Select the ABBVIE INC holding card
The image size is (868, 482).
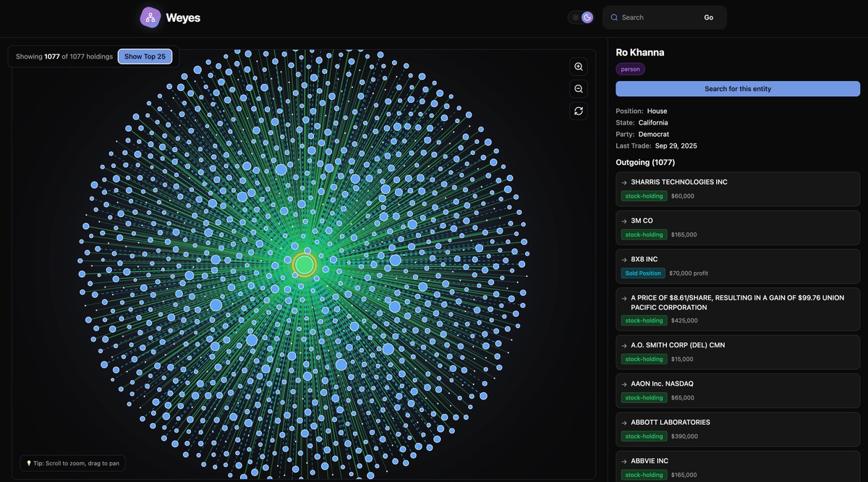coord(737,466)
